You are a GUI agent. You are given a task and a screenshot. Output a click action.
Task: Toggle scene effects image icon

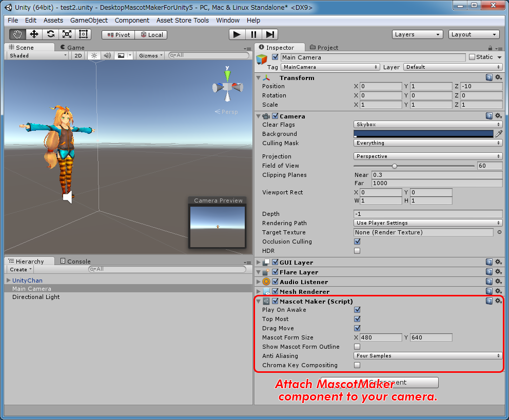121,56
